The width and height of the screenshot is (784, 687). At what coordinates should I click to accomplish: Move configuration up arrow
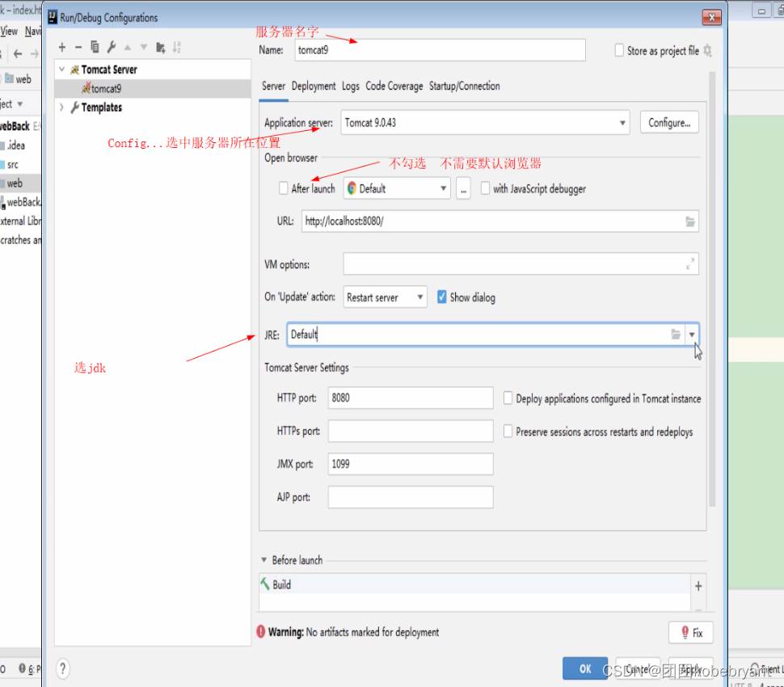click(128, 48)
